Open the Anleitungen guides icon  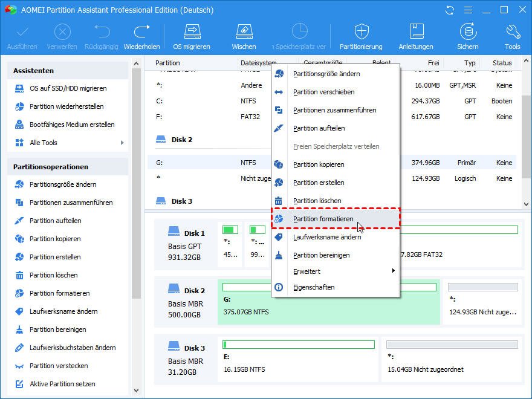click(x=416, y=37)
